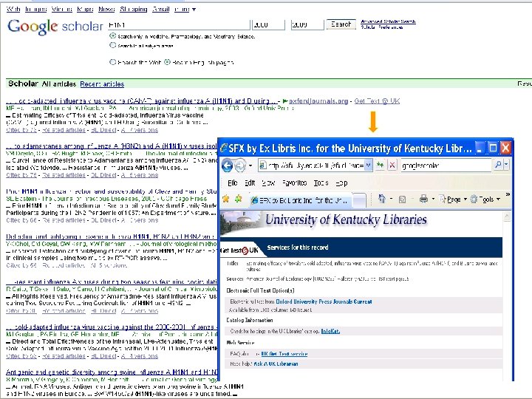
Task: Select the SFX by Ex Libris tab
Action: [x=301, y=200]
